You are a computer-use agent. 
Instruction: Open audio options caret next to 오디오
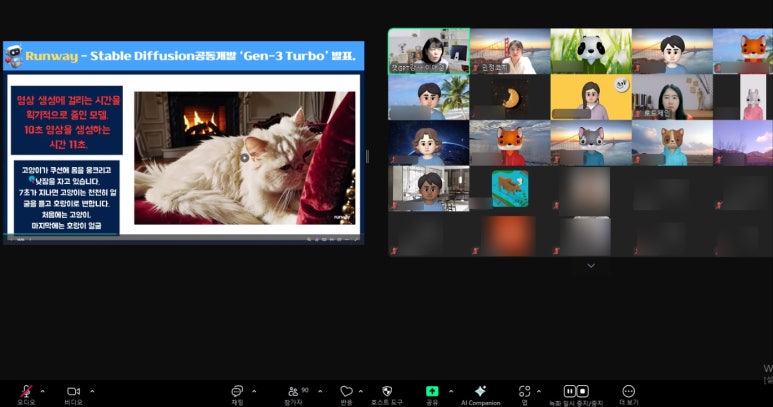(x=42, y=391)
